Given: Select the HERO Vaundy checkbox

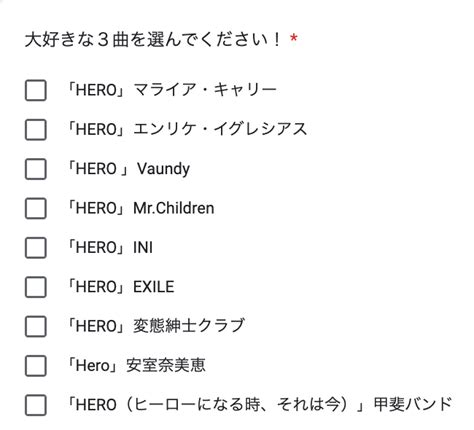Looking at the screenshot, I should click(x=36, y=169).
